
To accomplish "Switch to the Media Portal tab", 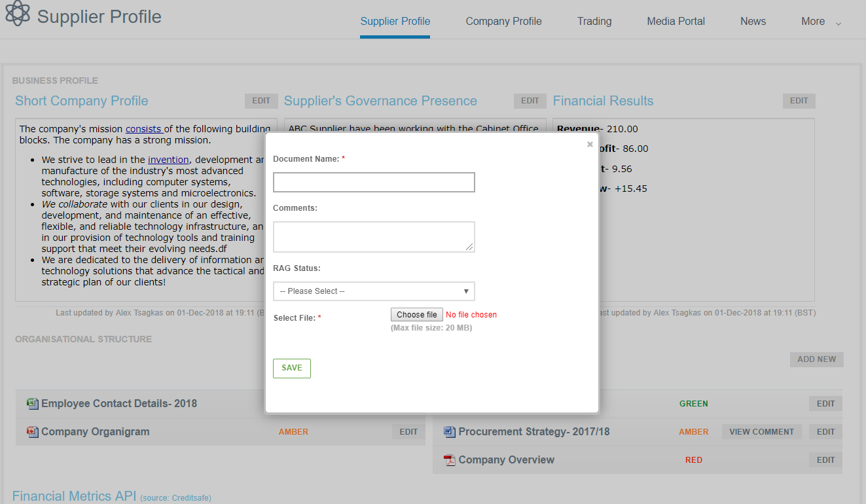I will tap(676, 21).
